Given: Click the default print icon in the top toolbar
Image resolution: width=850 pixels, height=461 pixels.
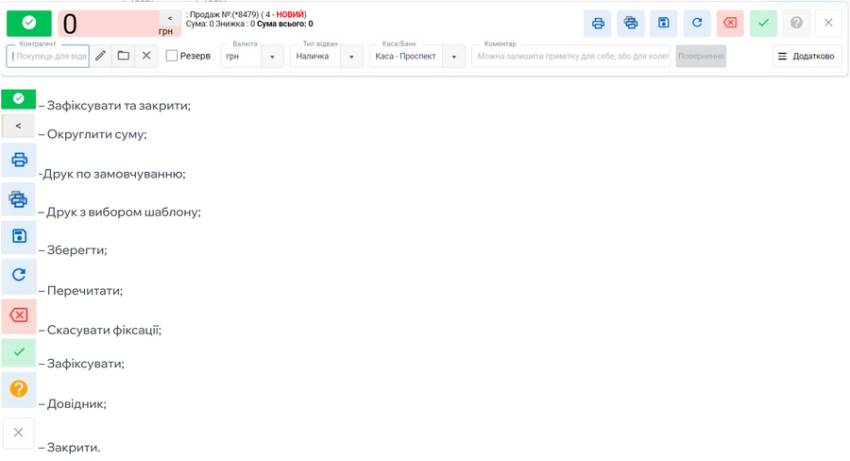Looking at the screenshot, I should (598, 23).
